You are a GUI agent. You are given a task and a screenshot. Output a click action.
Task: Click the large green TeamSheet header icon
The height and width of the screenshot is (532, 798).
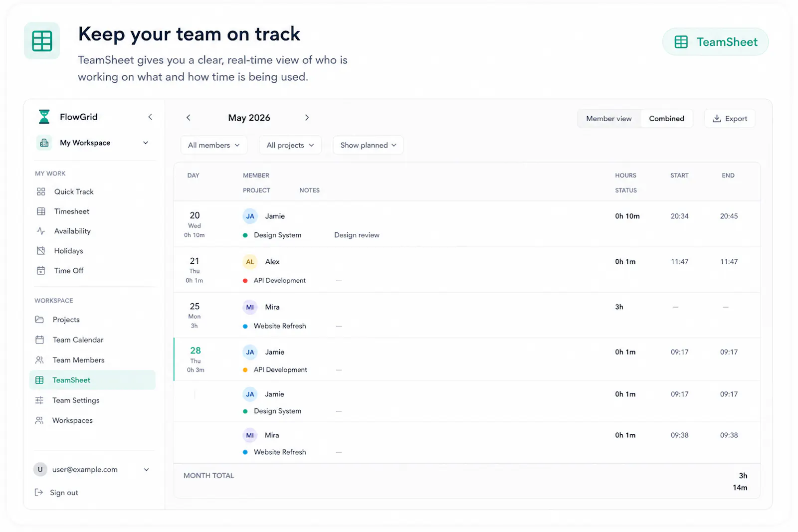click(x=42, y=41)
